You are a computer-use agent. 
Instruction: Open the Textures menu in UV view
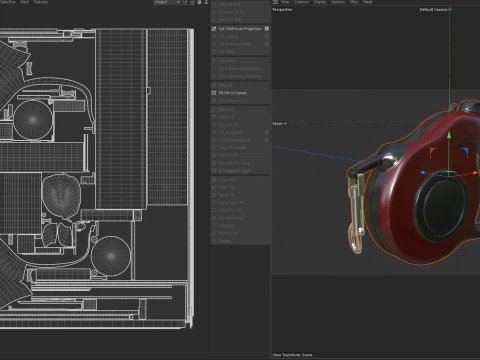pos(41,2)
